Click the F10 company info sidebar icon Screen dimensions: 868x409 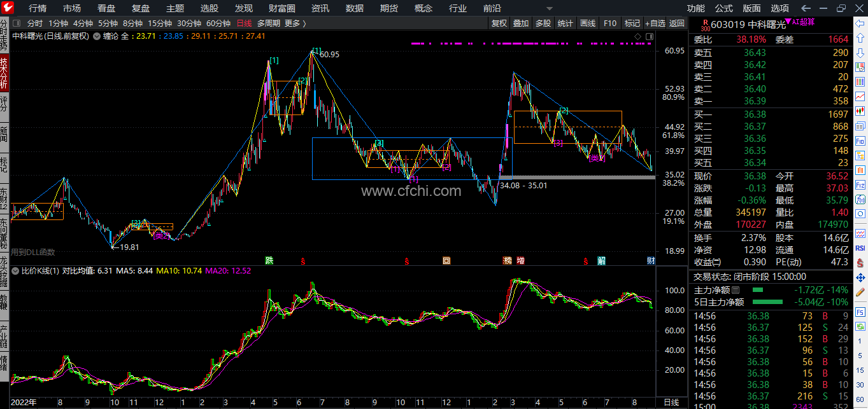point(860,141)
